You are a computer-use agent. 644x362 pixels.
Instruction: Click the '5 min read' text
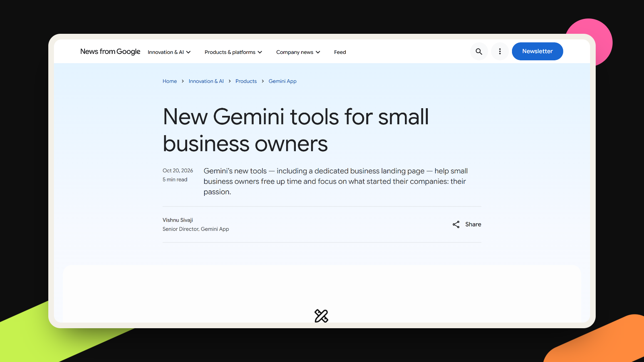click(175, 180)
